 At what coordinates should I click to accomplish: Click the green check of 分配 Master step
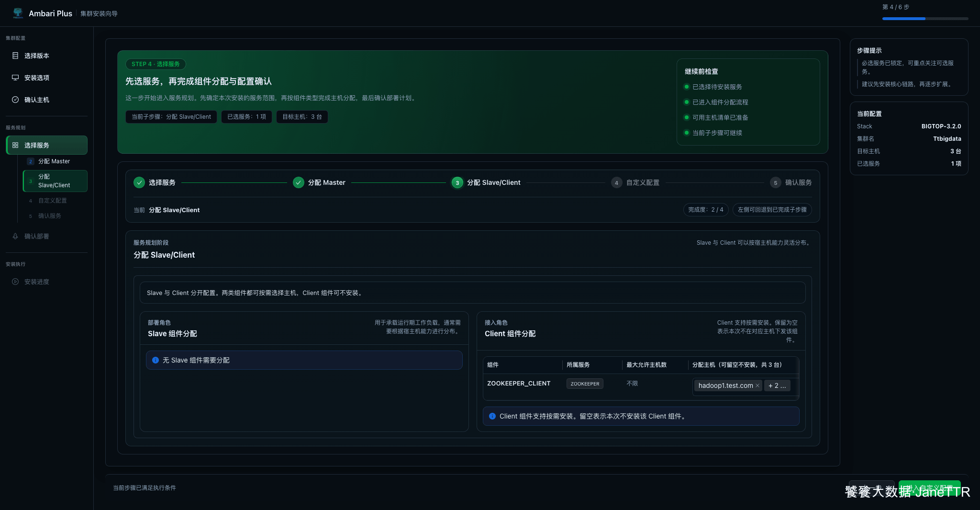point(299,182)
